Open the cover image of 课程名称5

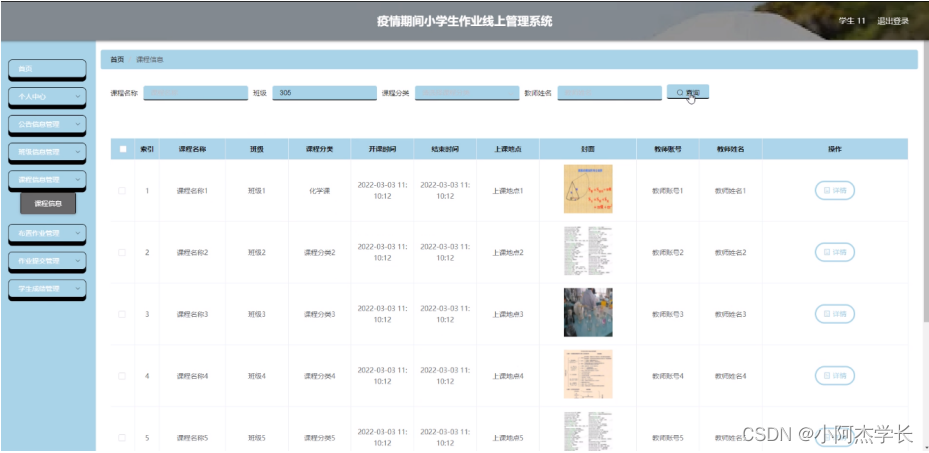(588, 432)
